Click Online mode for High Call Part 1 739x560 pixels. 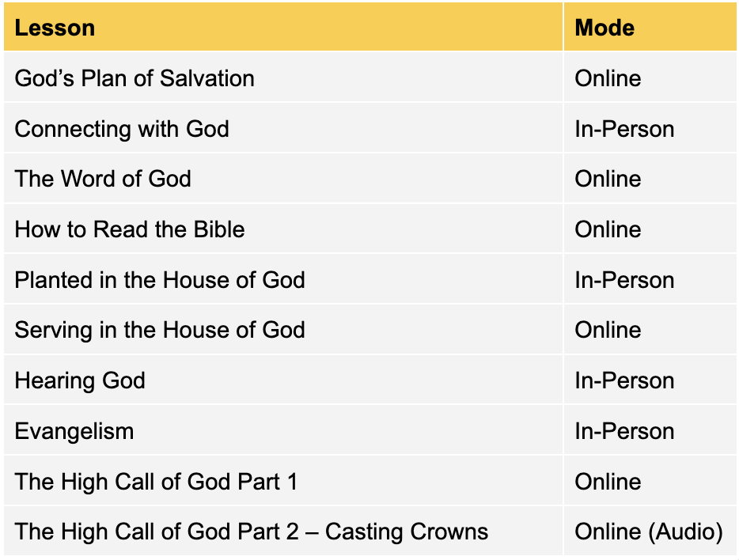coord(608,482)
